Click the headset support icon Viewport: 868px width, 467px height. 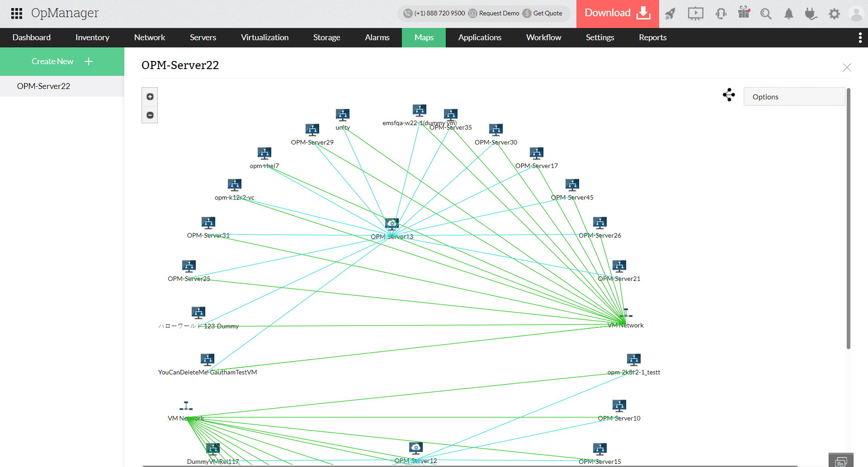721,14
